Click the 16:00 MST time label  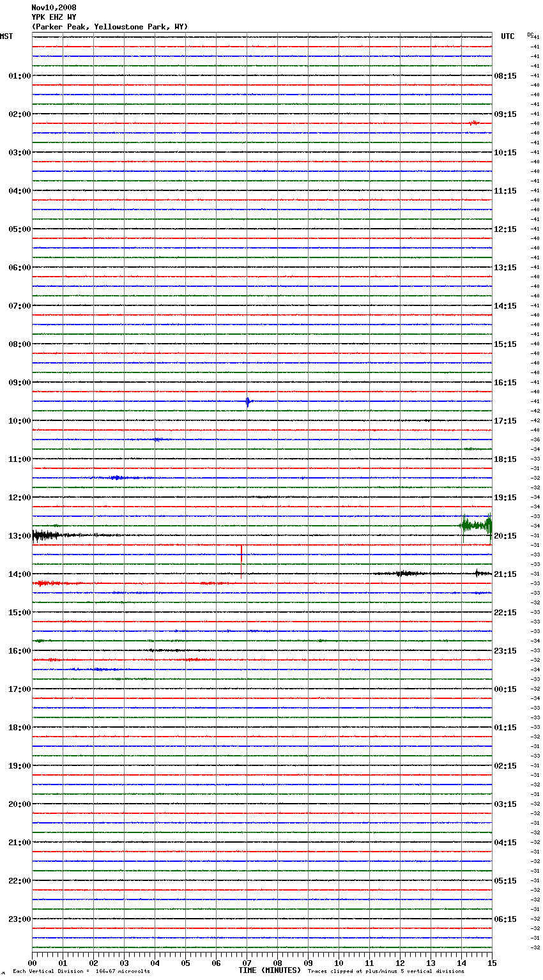coord(20,651)
